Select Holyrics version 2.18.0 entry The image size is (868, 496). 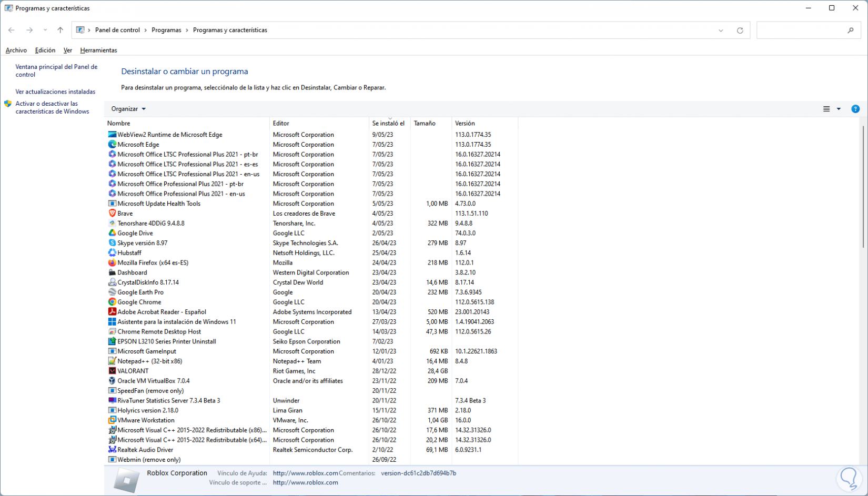coord(311,410)
